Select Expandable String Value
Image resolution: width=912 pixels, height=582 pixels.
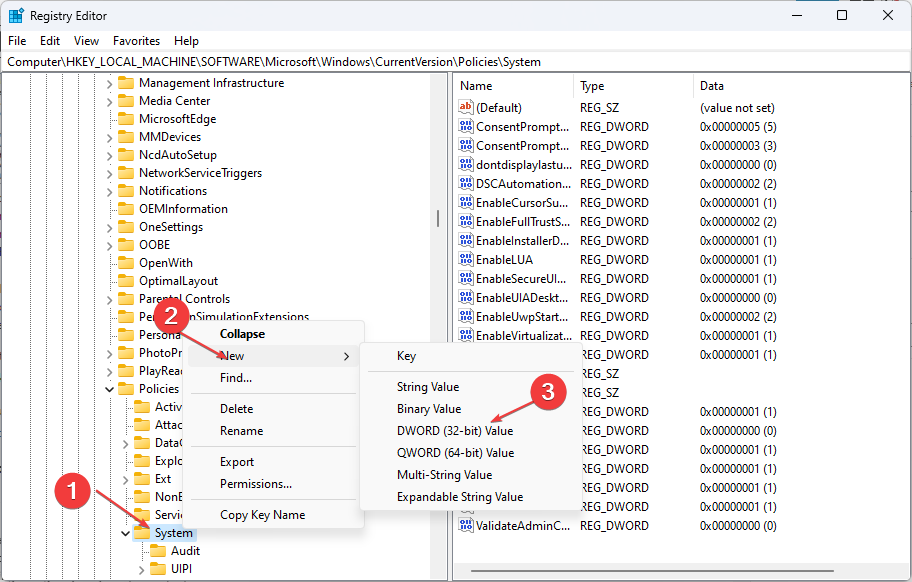click(x=471, y=497)
